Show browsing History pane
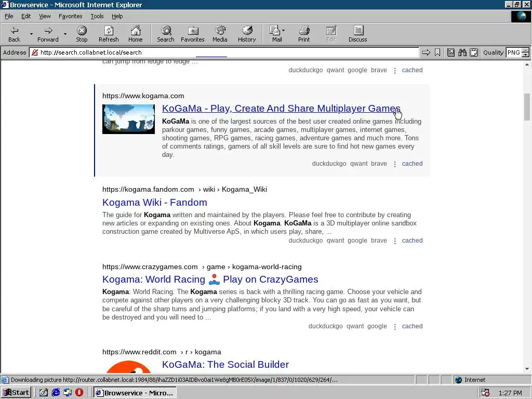532x399 pixels. pos(247,34)
